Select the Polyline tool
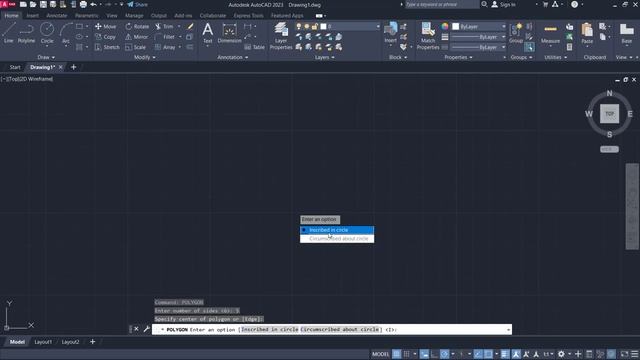The height and width of the screenshot is (360, 640). coord(26,33)
